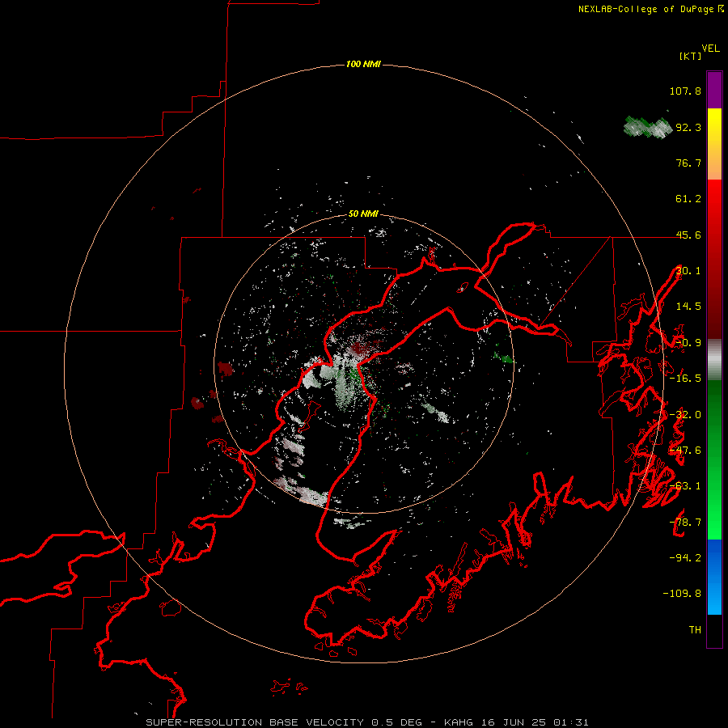This screenshot has width=728, height=728.
Task: Select the -0.9 legend value
Action: point(688,343)
